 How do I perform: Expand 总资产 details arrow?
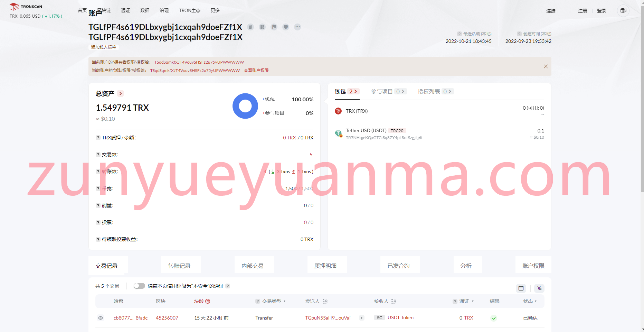(x=120, y=93)
